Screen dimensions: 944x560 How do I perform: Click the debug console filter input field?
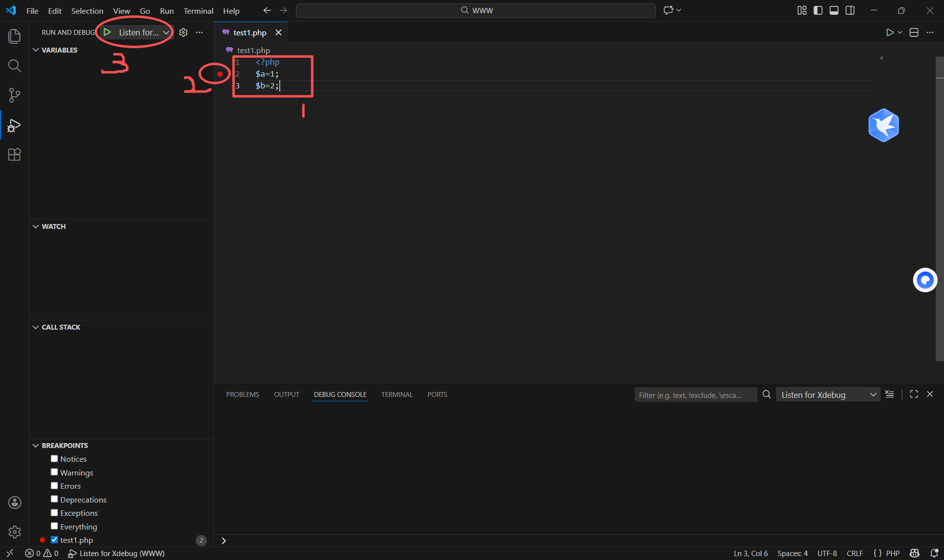tap(695, 395)
